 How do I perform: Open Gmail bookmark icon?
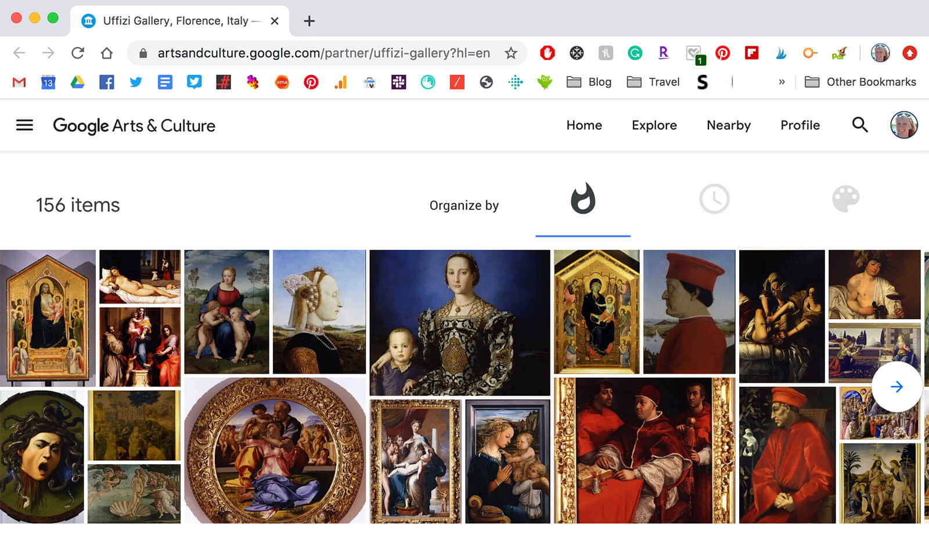pos(19,82)
